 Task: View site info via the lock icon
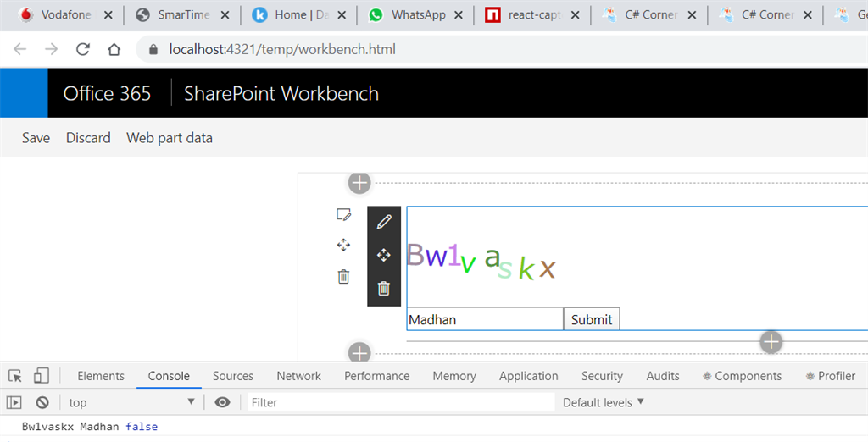pyautogui.click(x=153, y=49)
